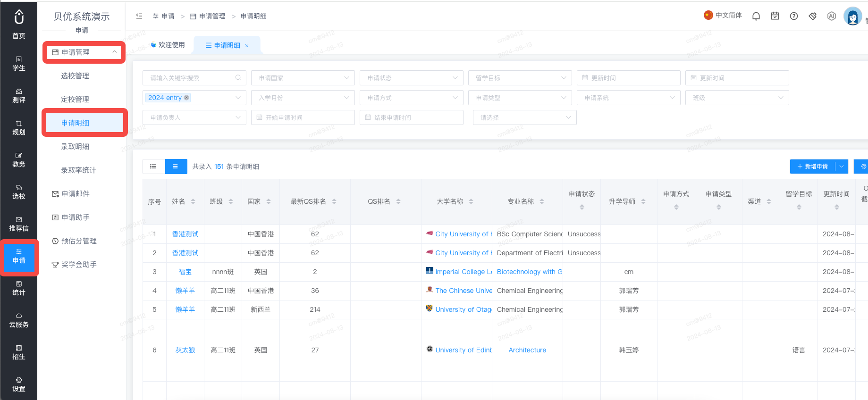Expand the 新增申请 button arrow menu
868x400 pixels.
click(x=842, y=167)
